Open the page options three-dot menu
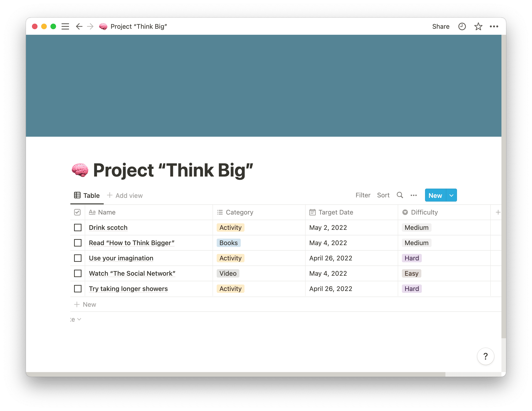 pyautogui.click(x=494, y=26)
